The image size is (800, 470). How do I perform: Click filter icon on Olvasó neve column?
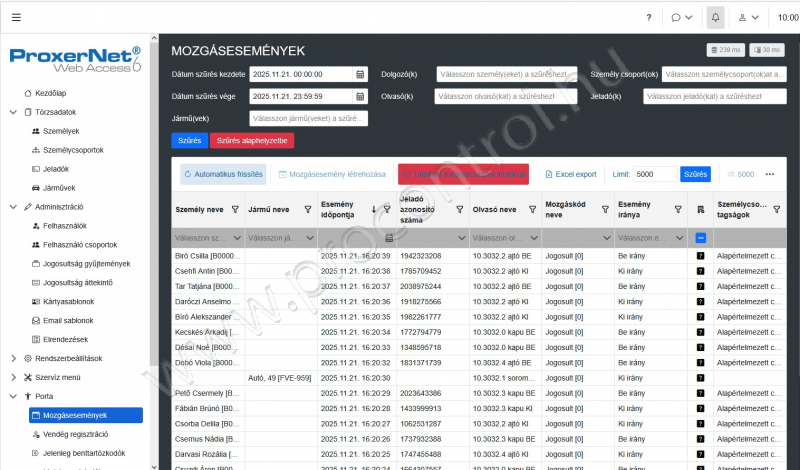(x=532, y=210)
